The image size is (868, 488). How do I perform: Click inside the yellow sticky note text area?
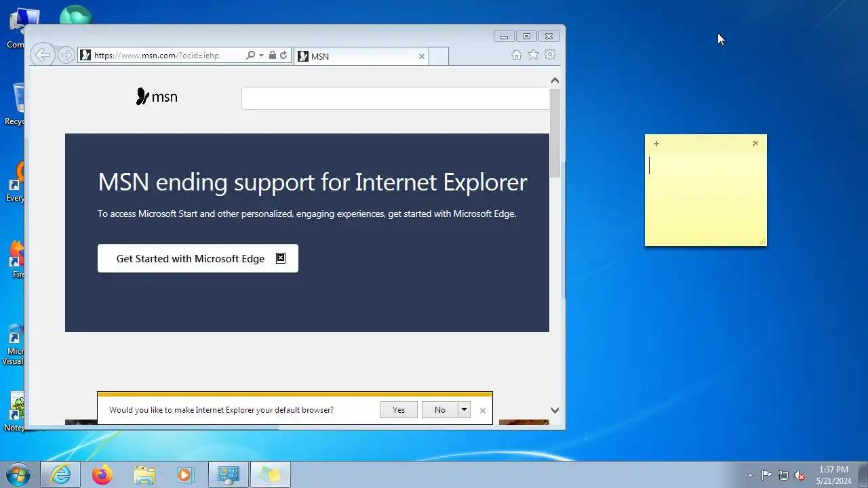pyautogui.click(x=706, y=198)
